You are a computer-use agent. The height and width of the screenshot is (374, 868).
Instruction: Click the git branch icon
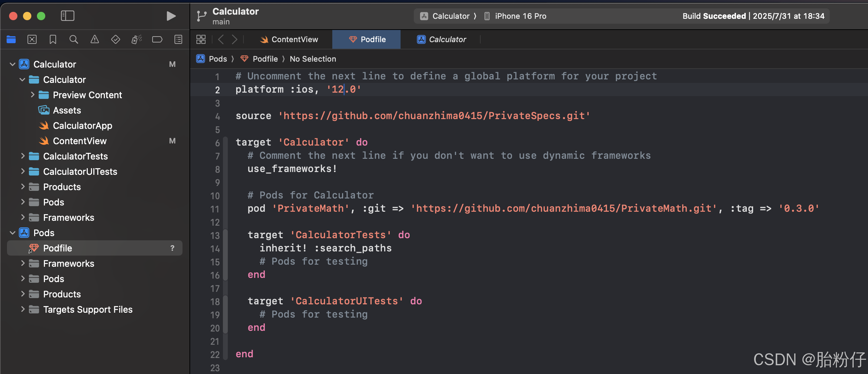tap(202, 16)
